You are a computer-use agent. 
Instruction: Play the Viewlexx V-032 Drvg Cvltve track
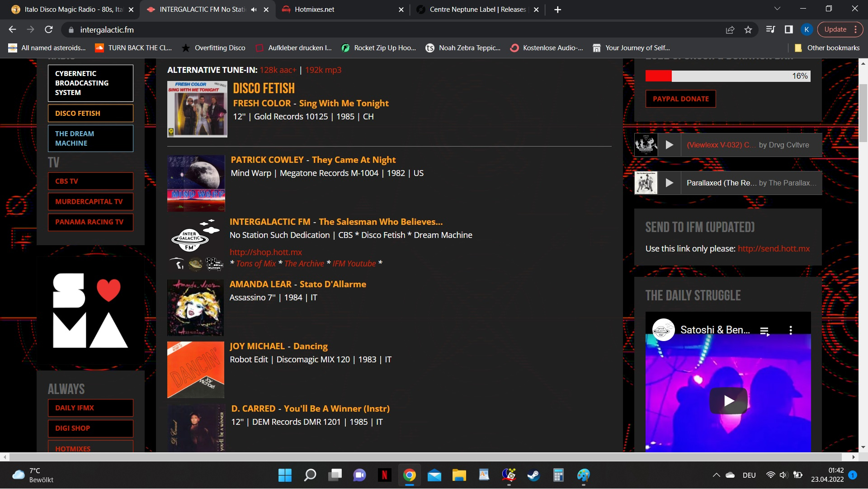point(669,145)
